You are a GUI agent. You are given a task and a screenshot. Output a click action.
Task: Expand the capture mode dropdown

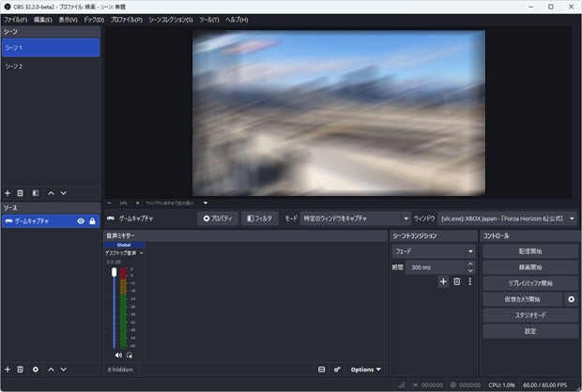pyautogui.click(x=355, y=219)
